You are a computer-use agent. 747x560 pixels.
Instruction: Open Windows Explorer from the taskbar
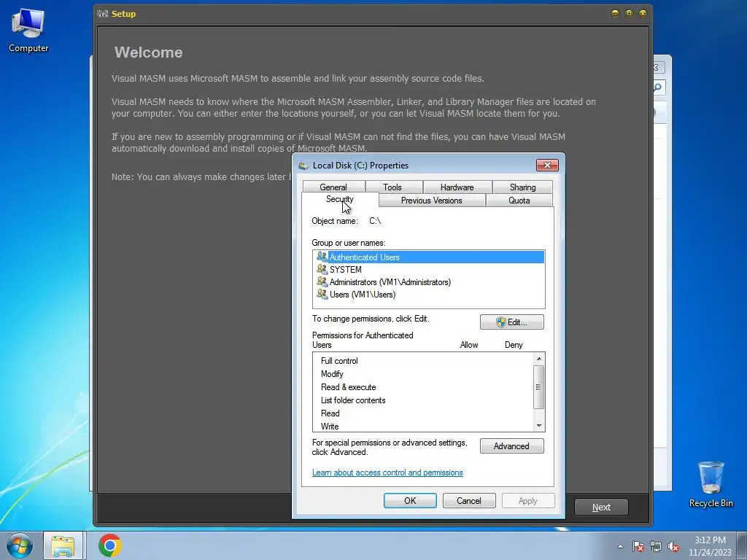click(63, 545)
